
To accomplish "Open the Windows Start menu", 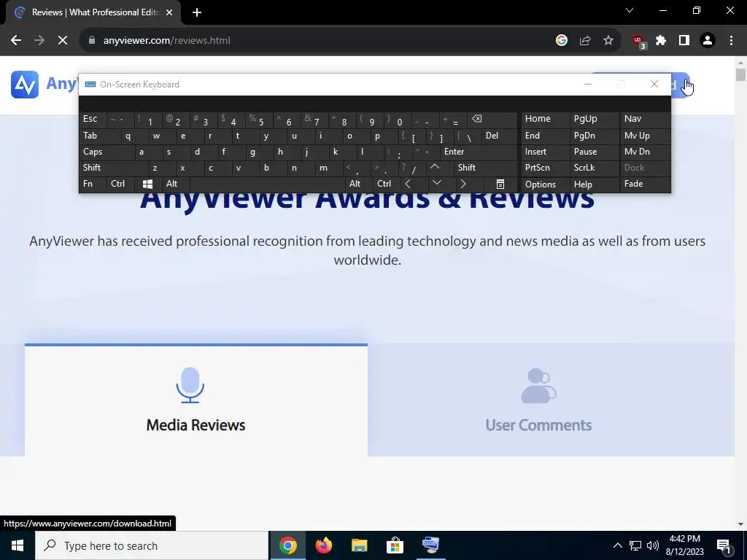I will click(18, 545).
